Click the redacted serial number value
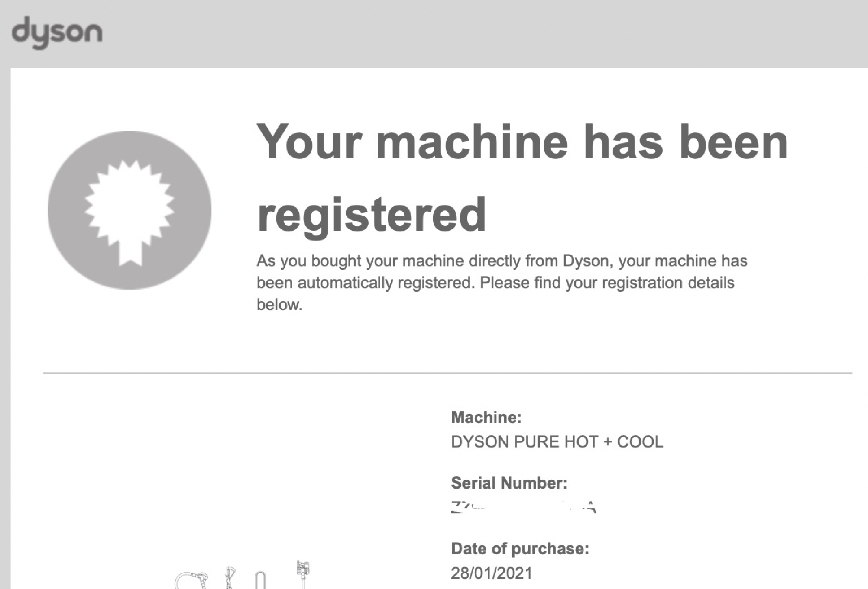 [523, 508]
